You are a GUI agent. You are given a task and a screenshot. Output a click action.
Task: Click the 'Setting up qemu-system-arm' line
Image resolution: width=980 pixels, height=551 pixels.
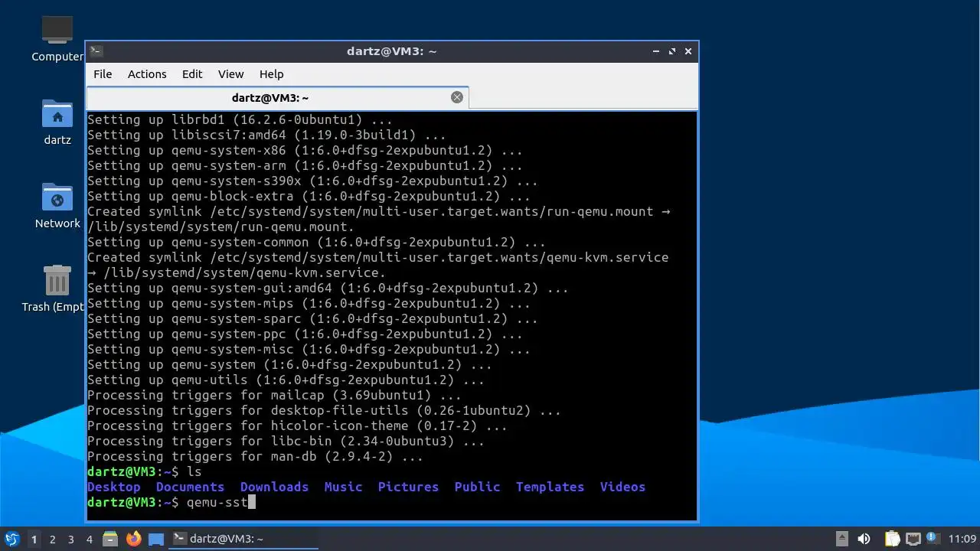[305, 165]
